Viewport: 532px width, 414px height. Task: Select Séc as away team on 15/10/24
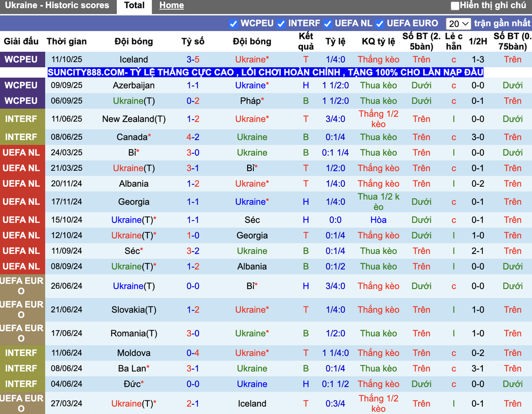(x=252, y=220)
